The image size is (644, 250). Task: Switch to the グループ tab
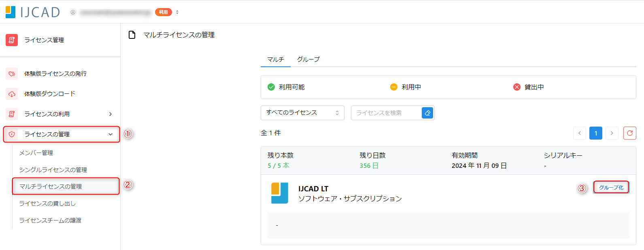[308, 59]
